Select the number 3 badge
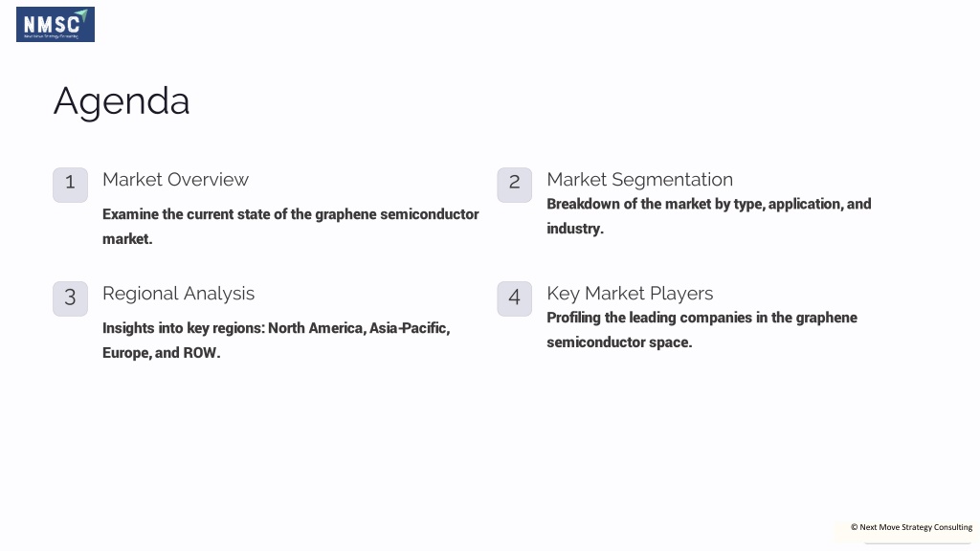980x551 pixels. pos(70,298)
